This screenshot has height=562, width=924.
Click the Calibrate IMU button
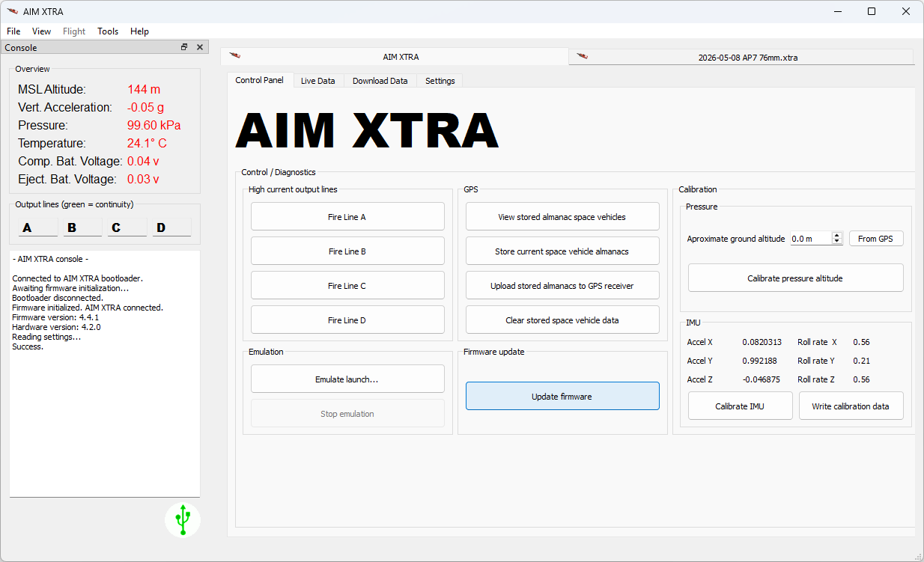(x=740, y=406)
